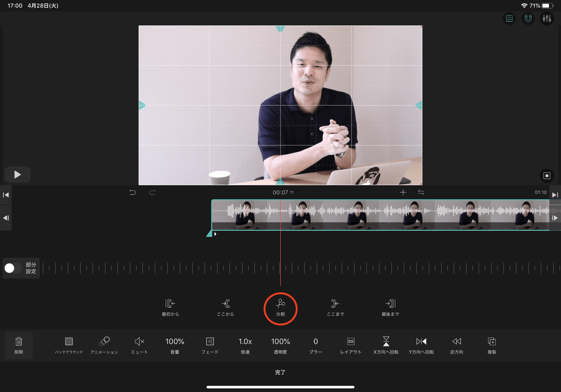Toggle magnet snapping icon
Image resolution: width=561 pixels, height=392 pixels.
[x=528, y=19]
